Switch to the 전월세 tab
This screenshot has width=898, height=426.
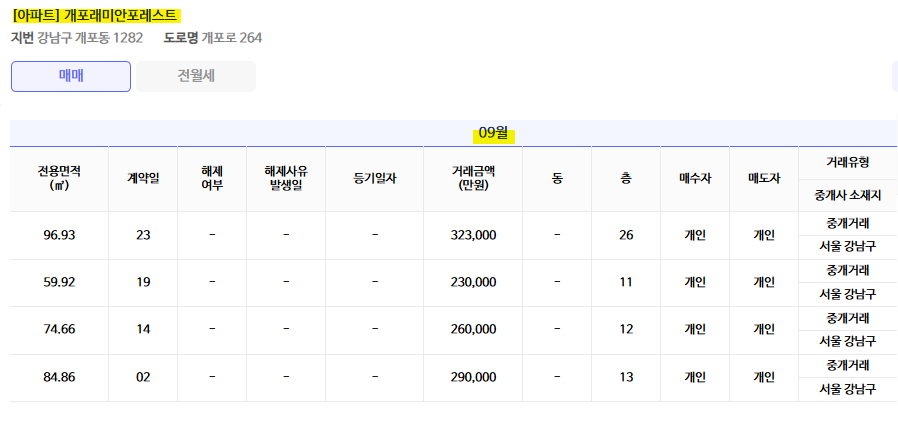click(196, 76)
